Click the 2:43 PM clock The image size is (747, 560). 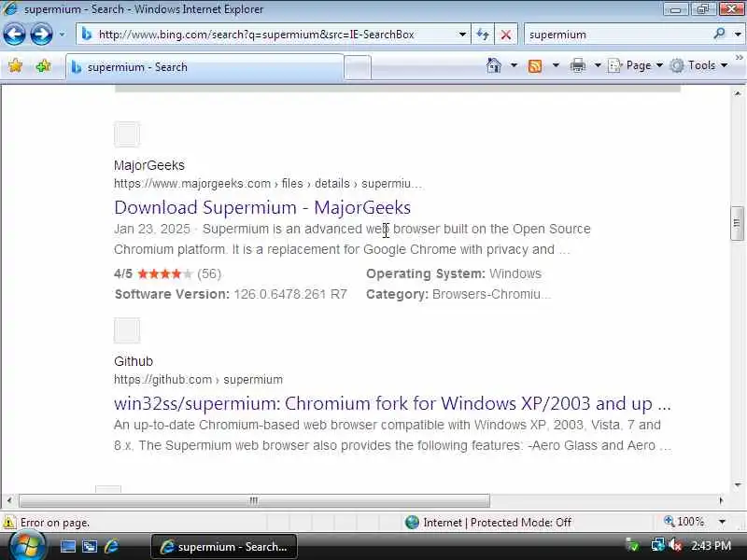(x=711, y=545)
